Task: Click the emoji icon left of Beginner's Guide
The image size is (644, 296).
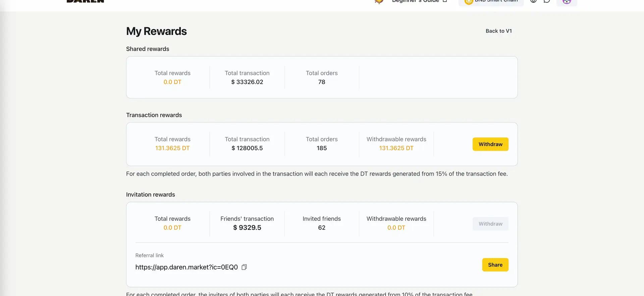Action: (x=379, y=2)
